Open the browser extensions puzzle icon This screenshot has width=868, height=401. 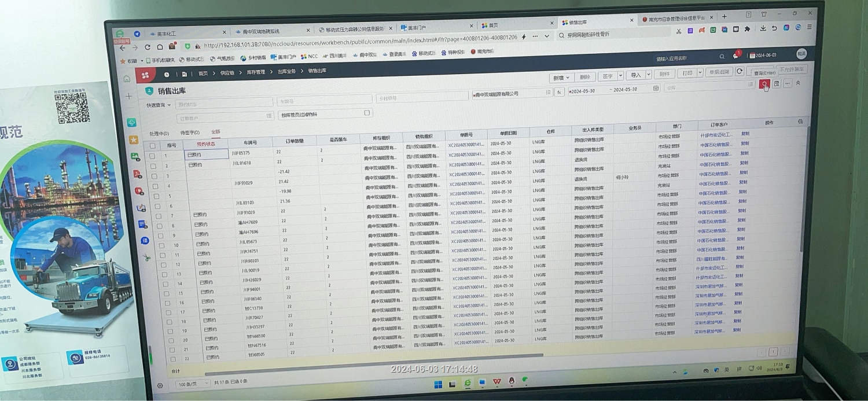[747, 28]
